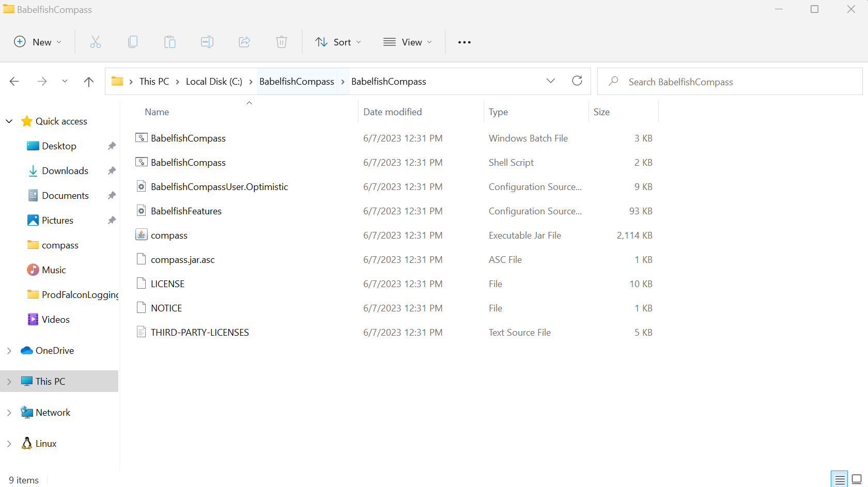Screen dimensions: 868x487
Task: Unpin Desktop using its pin icon
Action: 112,146
